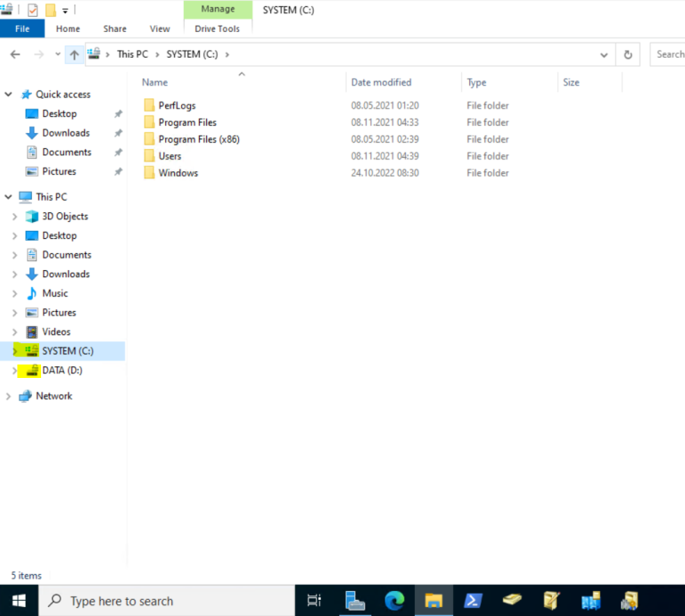Select the SYSTEM (C:) drive in the tree
Image resolution: width=685 pixels, height=616 pixels.
(68, 351)
